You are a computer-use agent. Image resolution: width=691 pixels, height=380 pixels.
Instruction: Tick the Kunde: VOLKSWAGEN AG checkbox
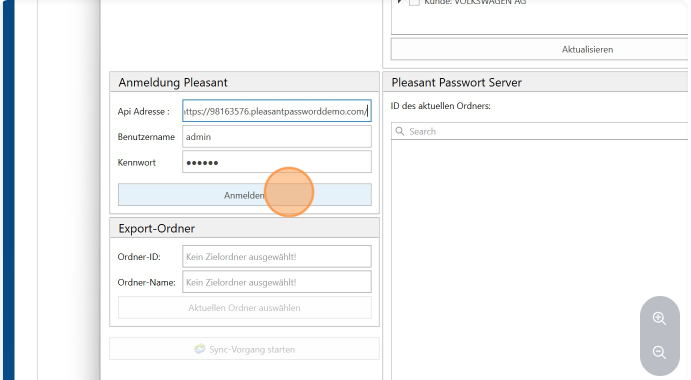tap(414, 2)
